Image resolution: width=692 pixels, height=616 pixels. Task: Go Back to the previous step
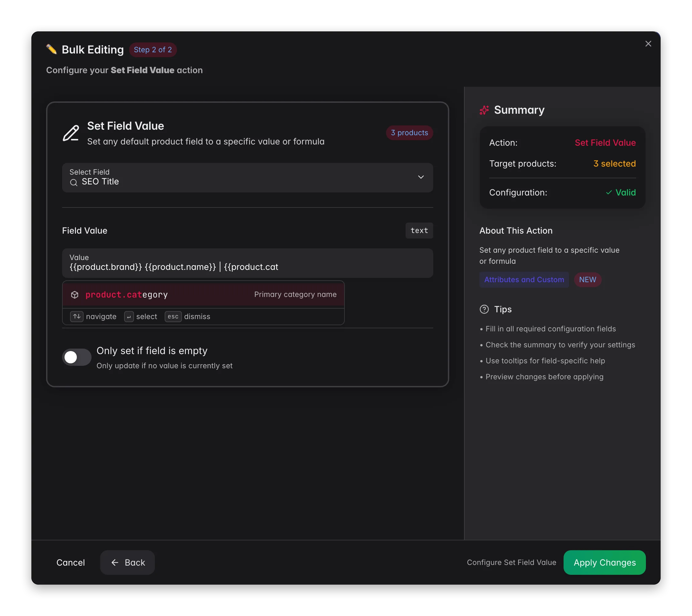click(x=128, y=563)
